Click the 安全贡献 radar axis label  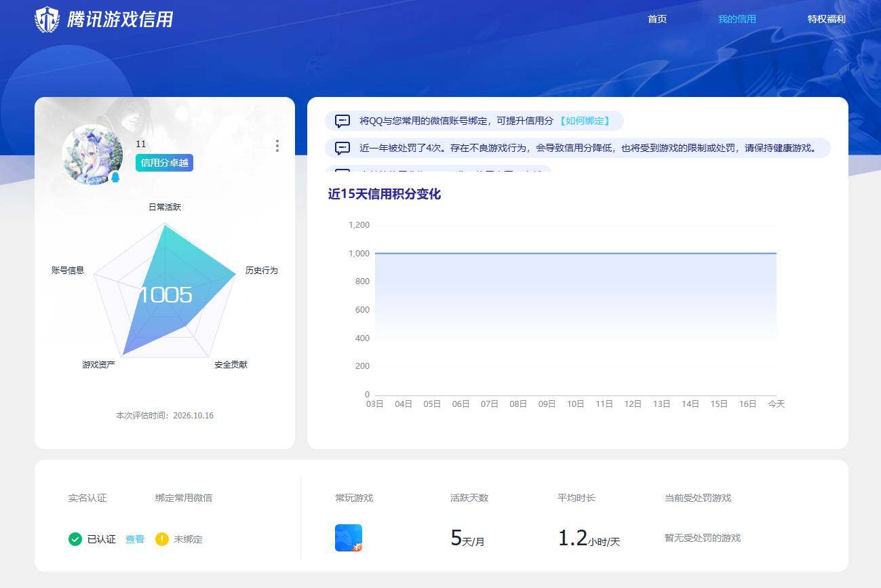(231, 365)
